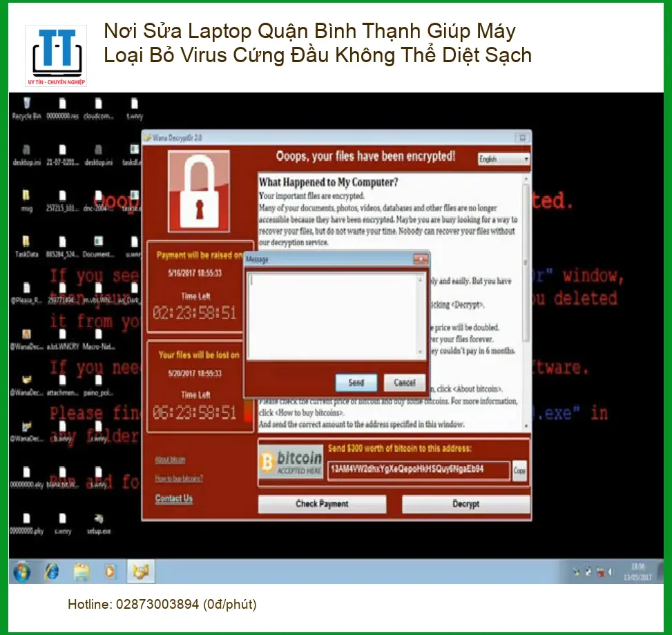The image size is (672, 635).
Task: Click the Copy button beside bitcoin address
Action: (519, 471)
